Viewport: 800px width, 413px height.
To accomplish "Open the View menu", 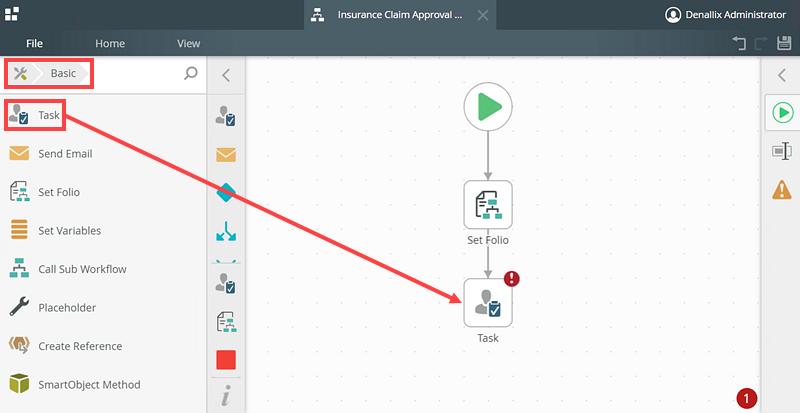I will point(188,43).
